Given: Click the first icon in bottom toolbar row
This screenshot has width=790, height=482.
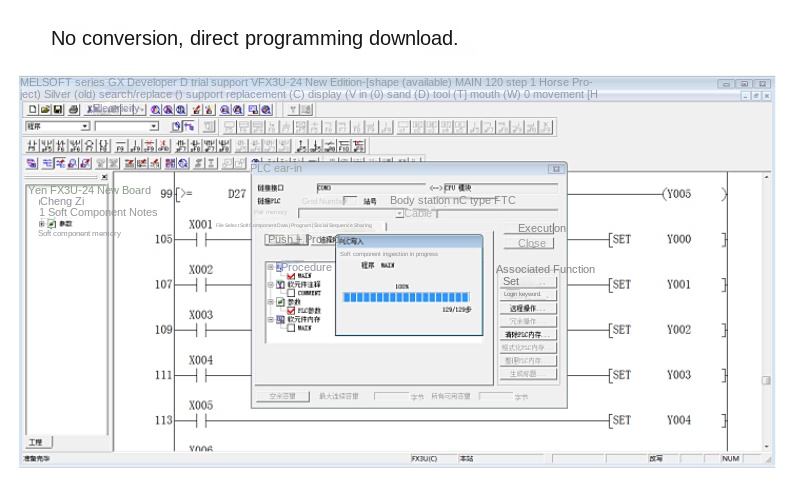Looking at the screenshot, I should [32, 163].
